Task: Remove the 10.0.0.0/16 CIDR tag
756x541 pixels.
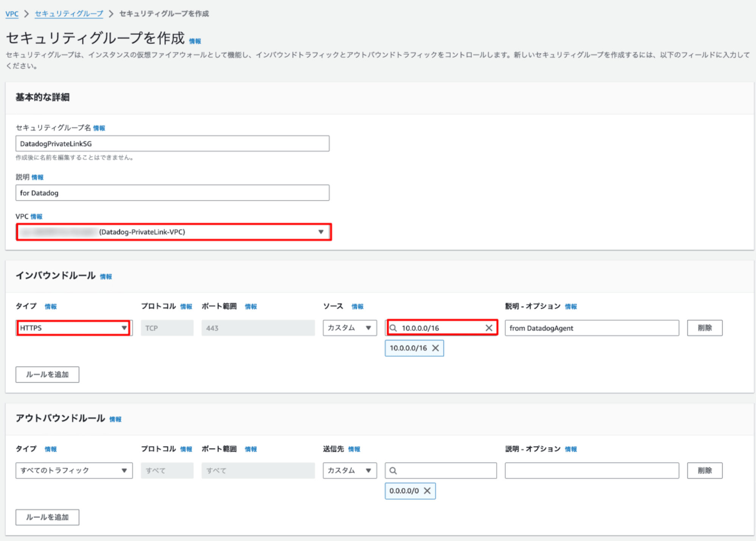Action: [435, 348]
